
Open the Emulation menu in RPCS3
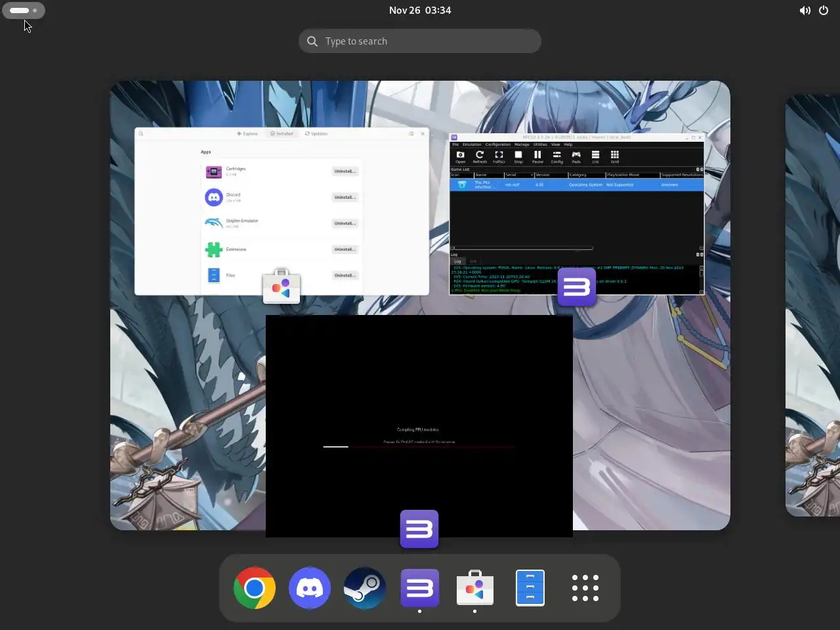coord(472,144)
